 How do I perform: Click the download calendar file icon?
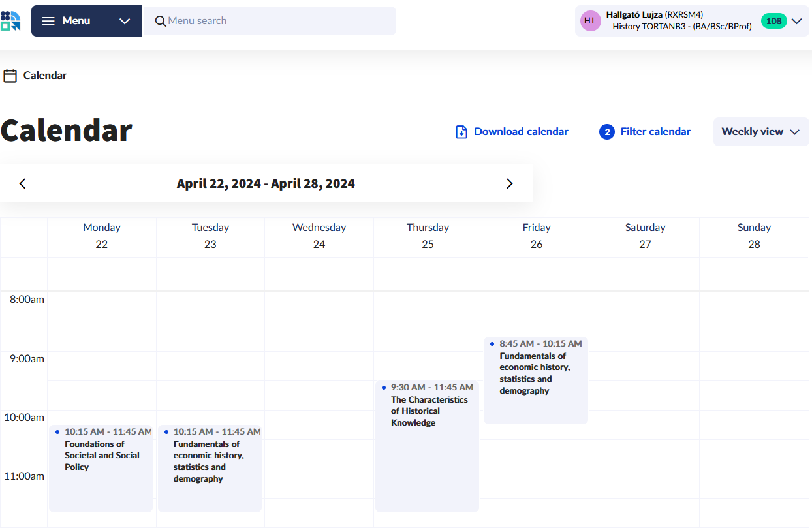461,132
